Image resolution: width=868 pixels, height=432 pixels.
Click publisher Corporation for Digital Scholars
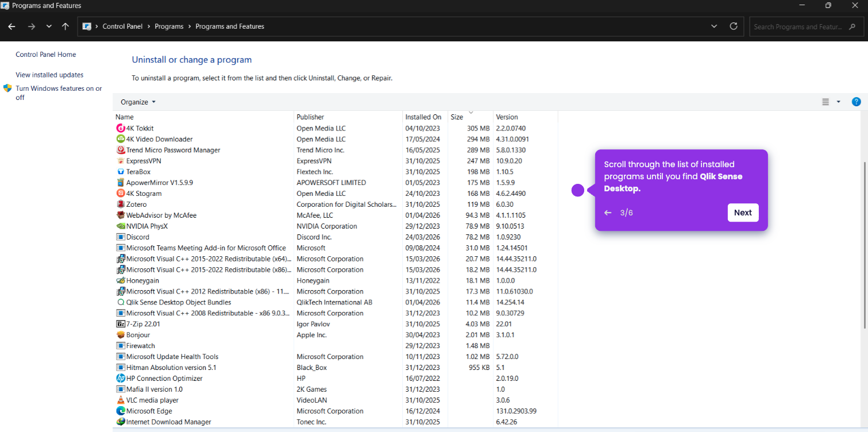click(x=346, y=205)
